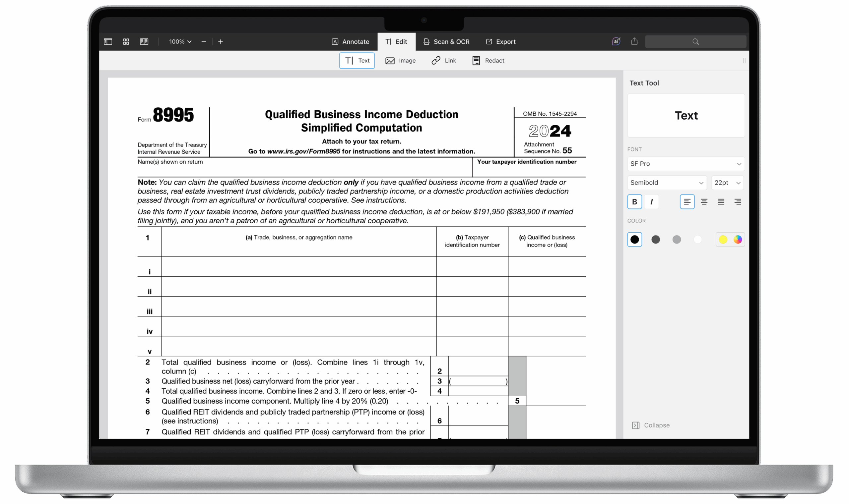Click the share icon
The image size is (849, 504).
point(634,41)
